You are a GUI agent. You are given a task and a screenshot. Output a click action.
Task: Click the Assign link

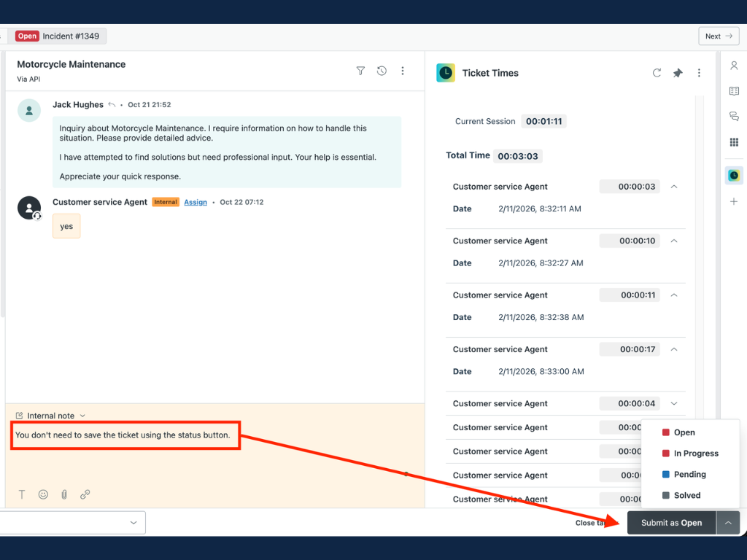point(196,202)
